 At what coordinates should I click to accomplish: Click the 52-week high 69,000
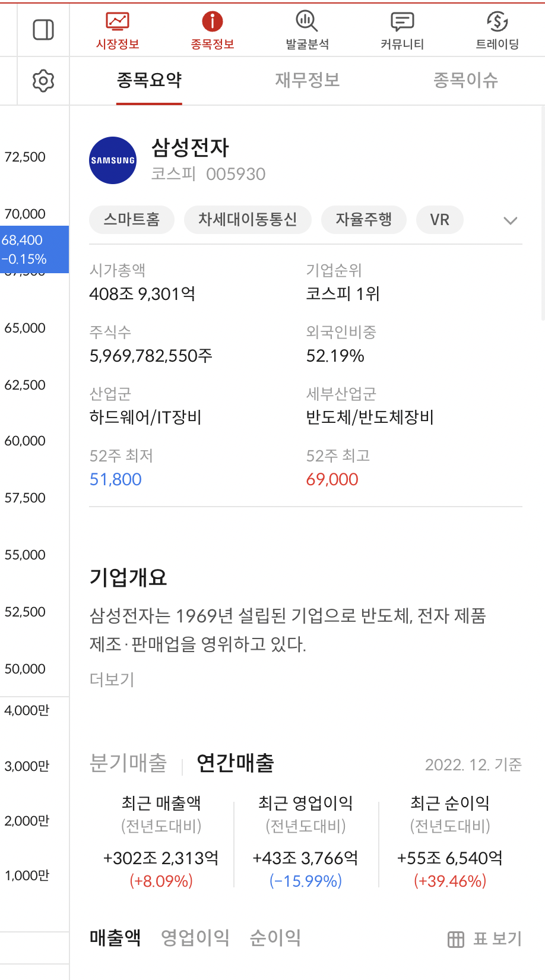click(332, 479)
